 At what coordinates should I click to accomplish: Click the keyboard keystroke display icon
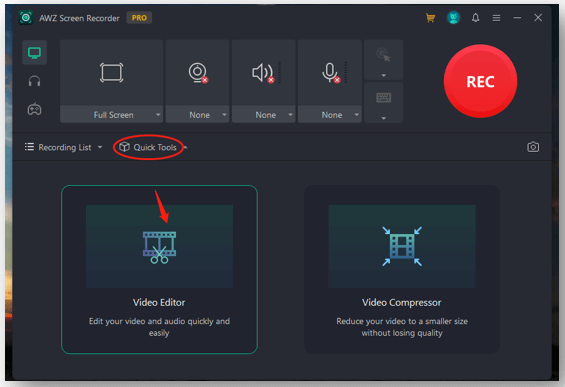pos(383,98)
